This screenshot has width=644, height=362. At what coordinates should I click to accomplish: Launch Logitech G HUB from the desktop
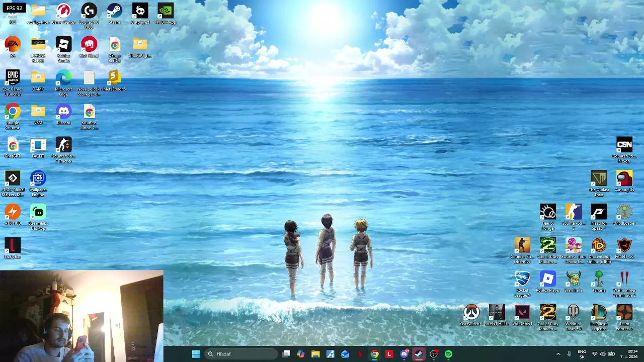pyautogui.click(x=89, y=16)
